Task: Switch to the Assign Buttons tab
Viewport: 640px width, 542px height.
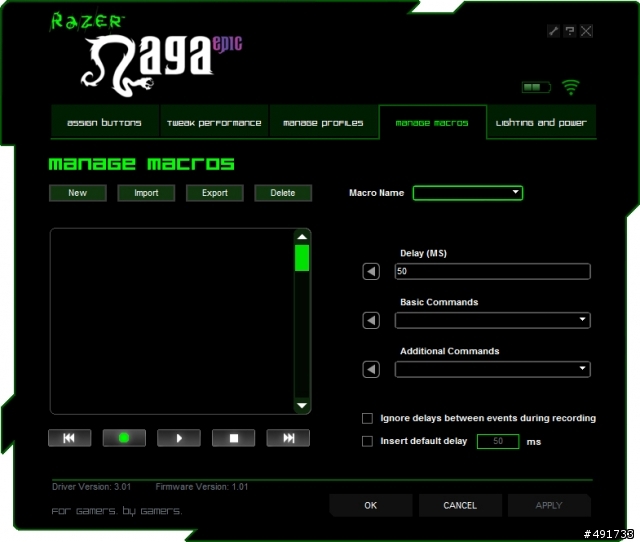Action: pyautogui.click(x=104, y=122)
